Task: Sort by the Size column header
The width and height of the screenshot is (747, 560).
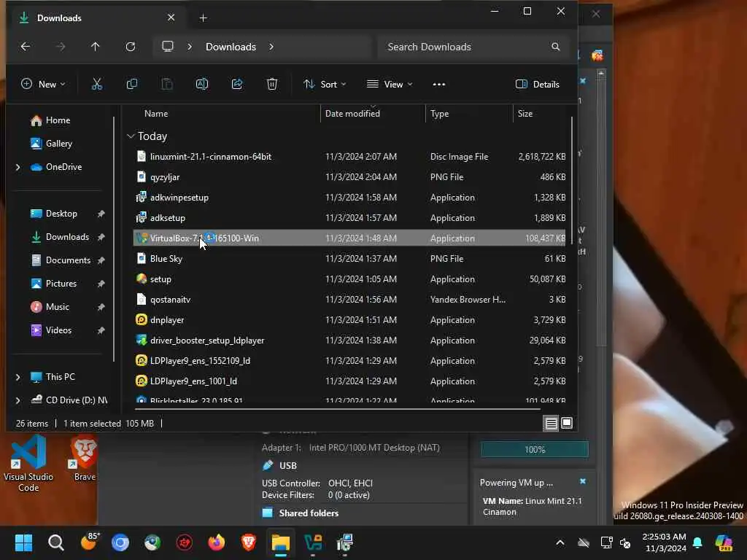Action: [x=525, y=114]
